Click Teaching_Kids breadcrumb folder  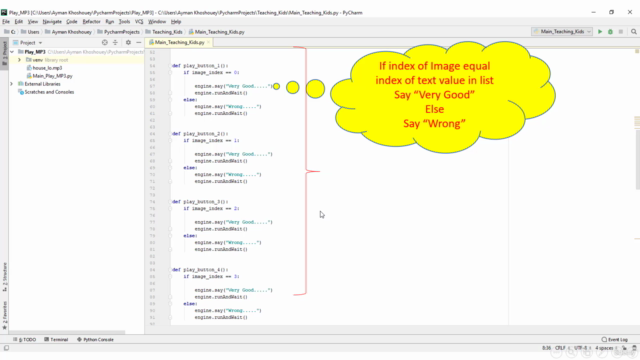click(x=164, y=32)
